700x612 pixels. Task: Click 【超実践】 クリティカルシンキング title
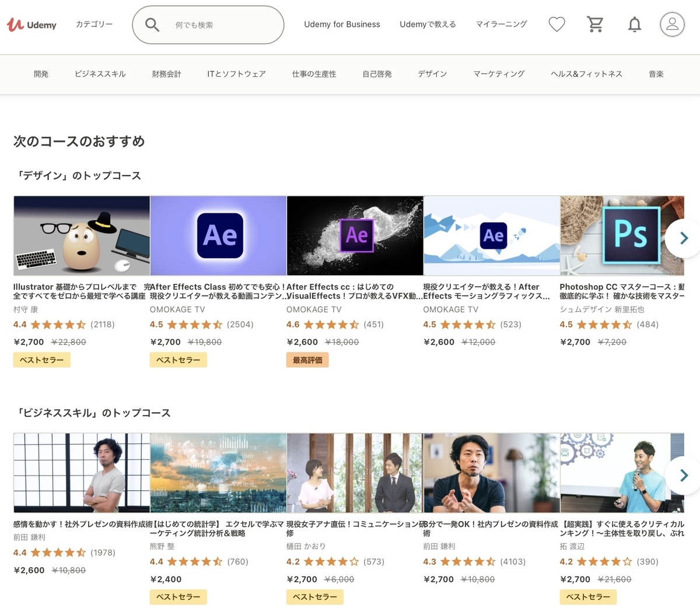[x=622, y=529]
